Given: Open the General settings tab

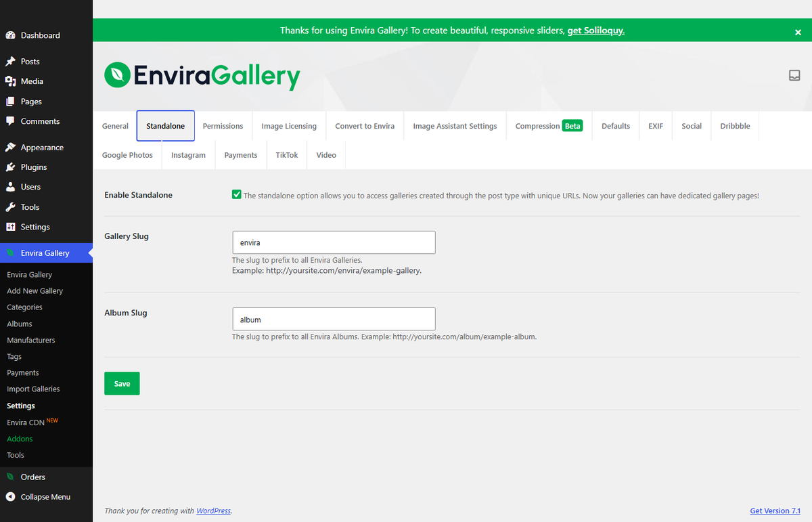Looking at the screenshot, I should pos(115,126).
